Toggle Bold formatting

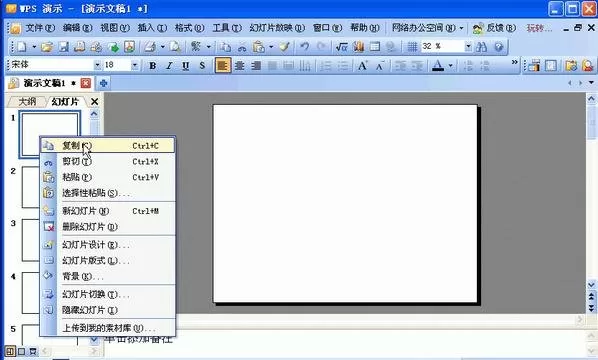tap(153, 66)
